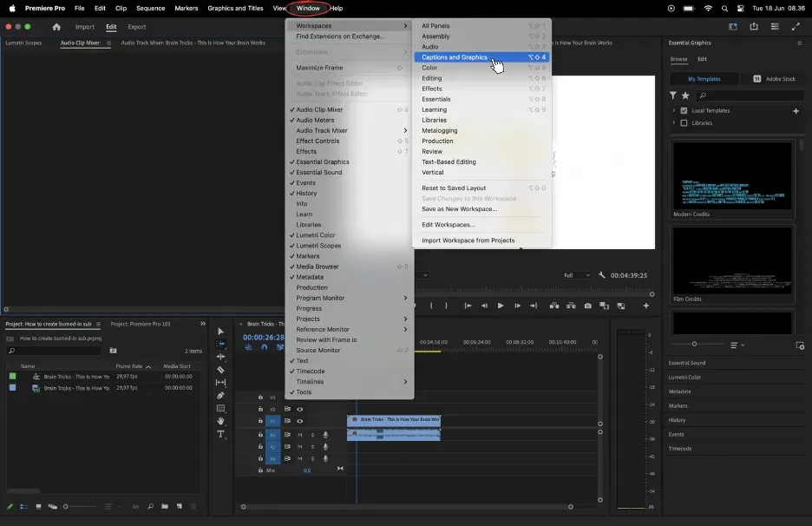Select the Ripple Edit tool

click(x=220, y=357)
